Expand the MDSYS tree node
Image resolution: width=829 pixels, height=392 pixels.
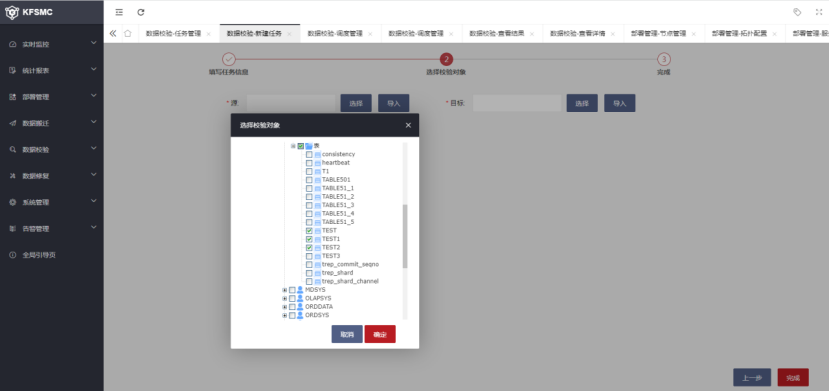(x=284, y=290)
